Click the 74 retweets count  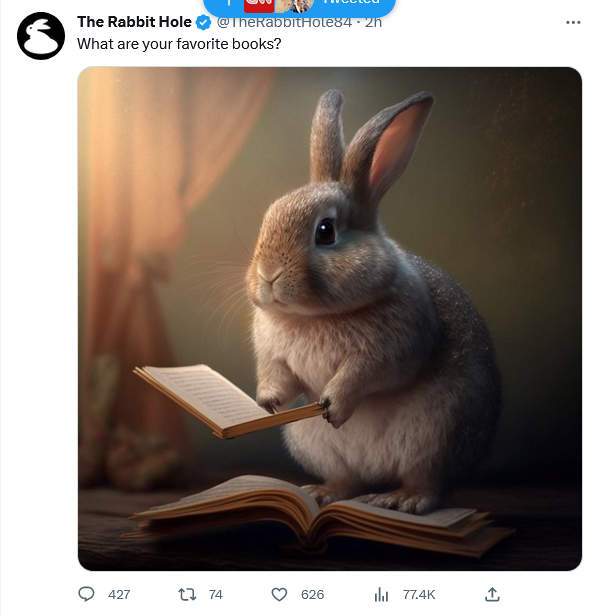click(x=215, y=594)
